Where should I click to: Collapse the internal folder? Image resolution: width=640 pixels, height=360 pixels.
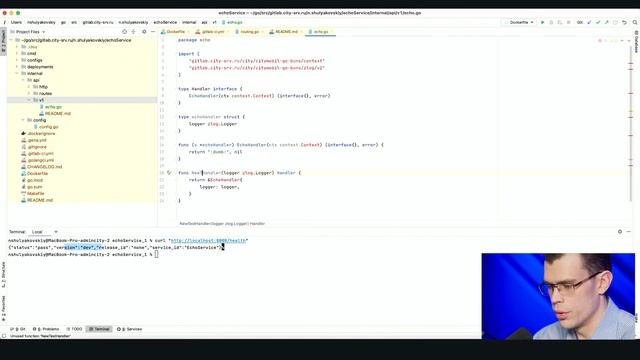[17, 73]
